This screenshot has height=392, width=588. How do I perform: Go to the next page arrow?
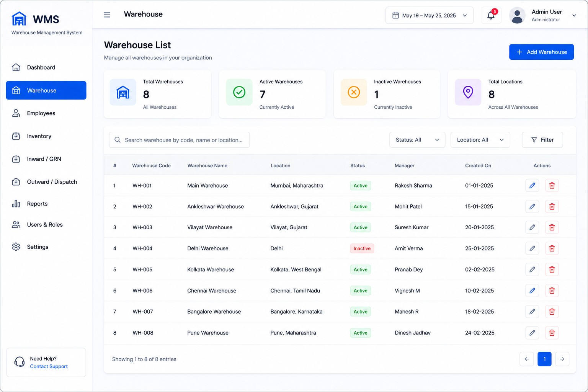point(562,359)
